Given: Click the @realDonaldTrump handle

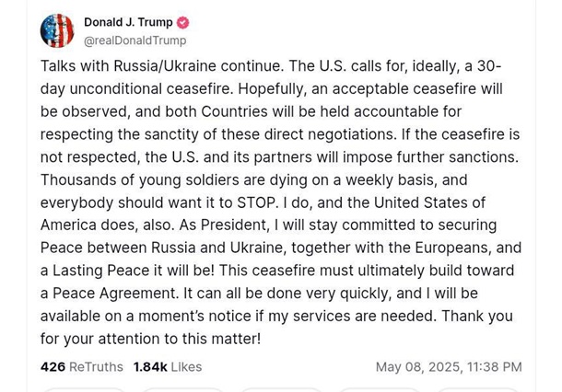Looking at the screenshot, I should click(x=135, y=40).
